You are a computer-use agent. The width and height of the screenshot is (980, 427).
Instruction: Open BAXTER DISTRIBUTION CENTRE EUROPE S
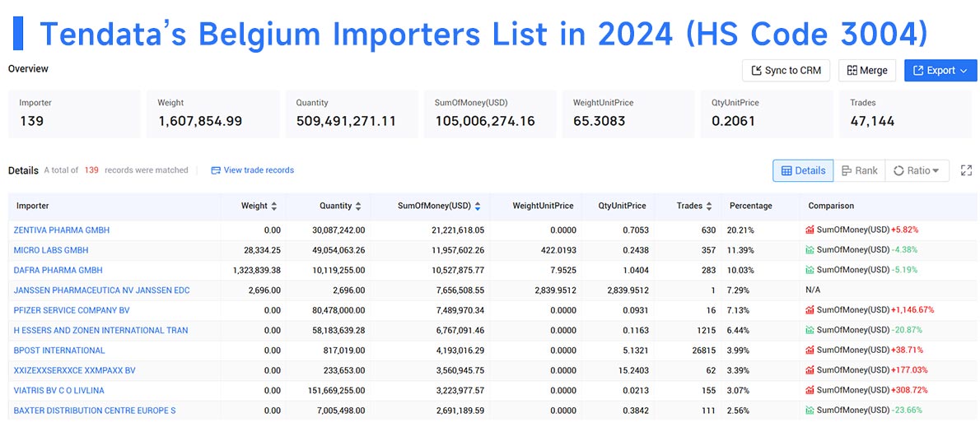95,411
